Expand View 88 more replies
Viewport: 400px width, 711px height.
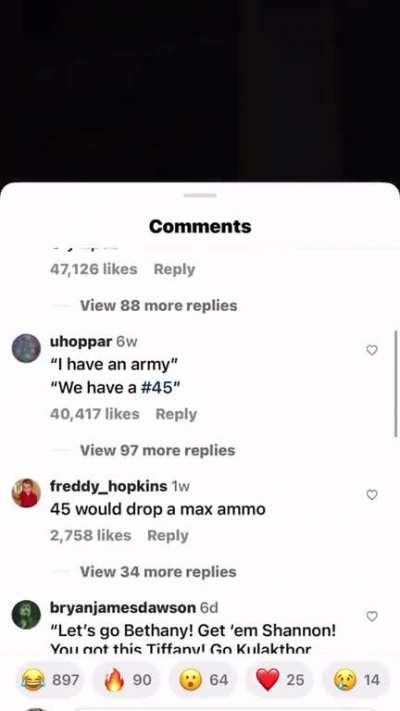pyautogui.click(x=158, y=306)
